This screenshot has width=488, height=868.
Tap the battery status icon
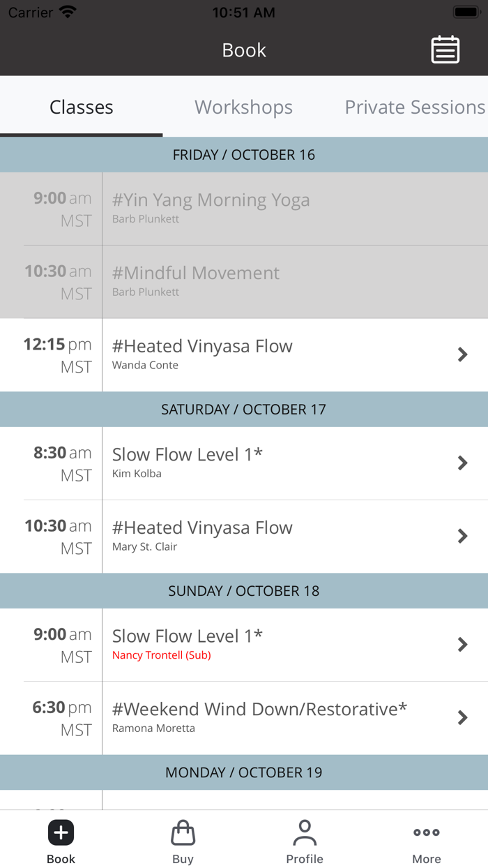coord(465,13)
